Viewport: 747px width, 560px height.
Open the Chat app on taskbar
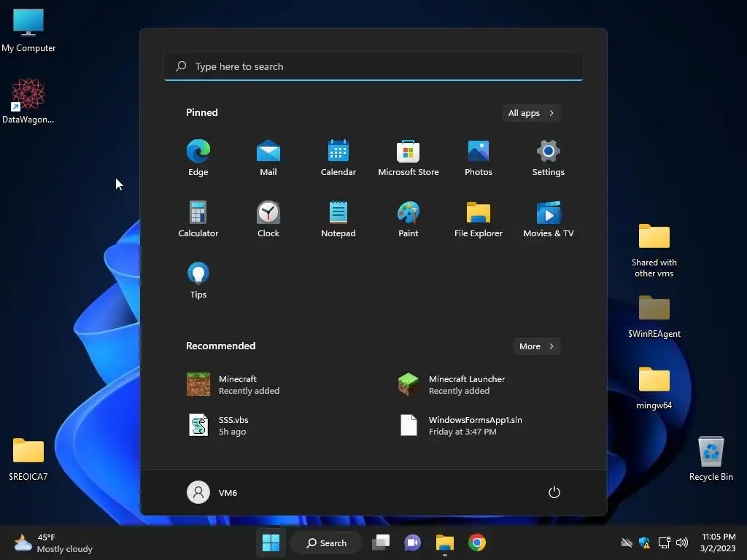[x=413, y=542]
